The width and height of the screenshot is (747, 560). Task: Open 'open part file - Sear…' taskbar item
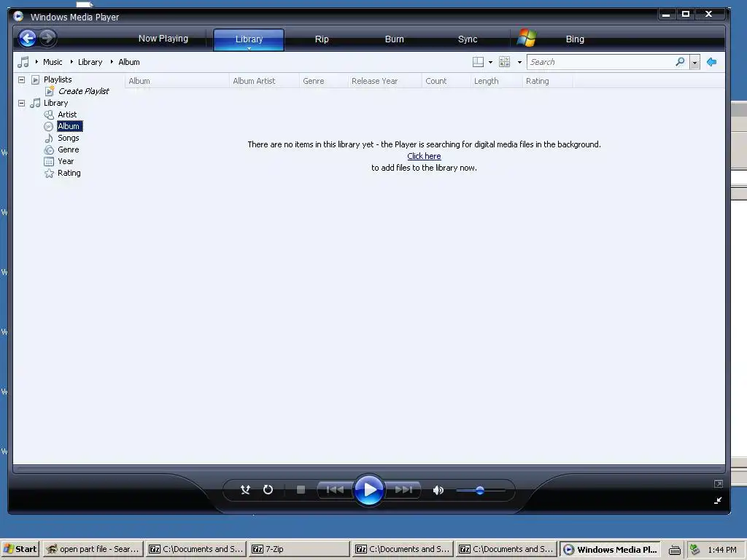click(x=93, y=549)
